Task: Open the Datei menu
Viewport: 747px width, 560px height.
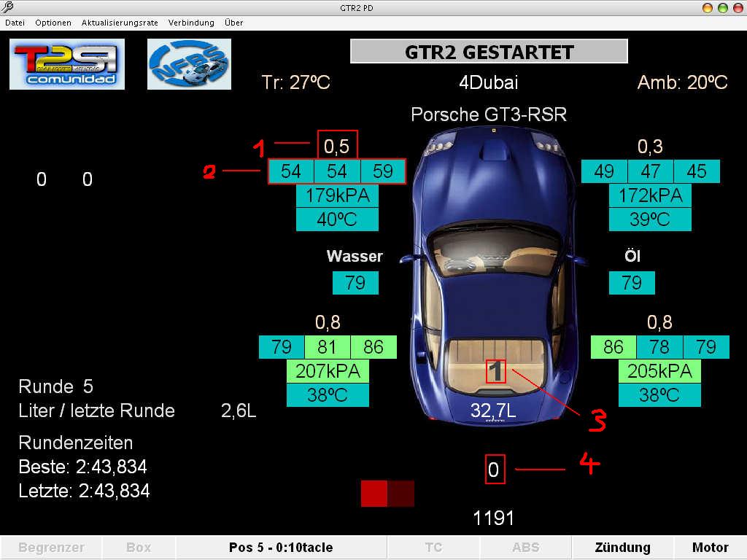Action: (15, 23)
